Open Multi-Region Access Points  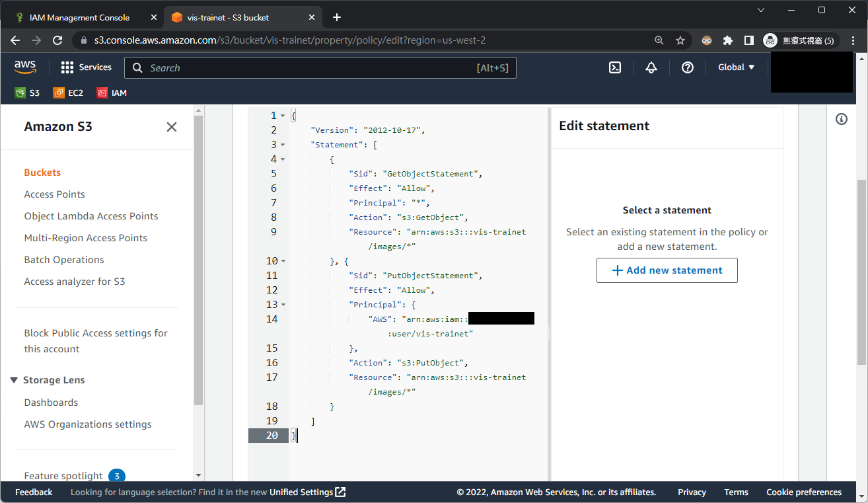[86, 238]
